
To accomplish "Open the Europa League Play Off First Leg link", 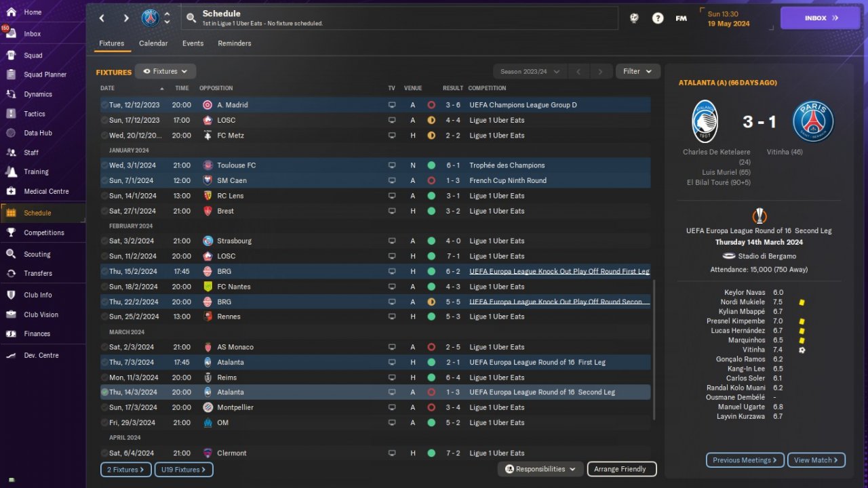I will [x=559, y=271].
